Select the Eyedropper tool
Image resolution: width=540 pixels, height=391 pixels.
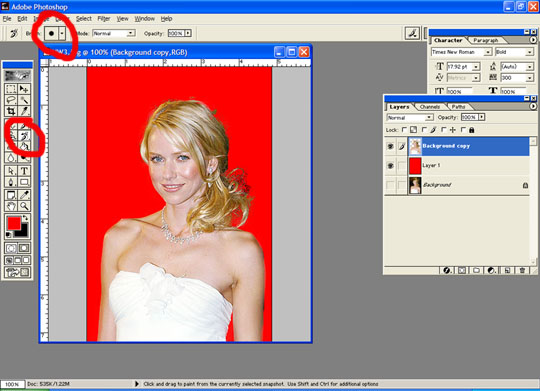coord(24,195)
